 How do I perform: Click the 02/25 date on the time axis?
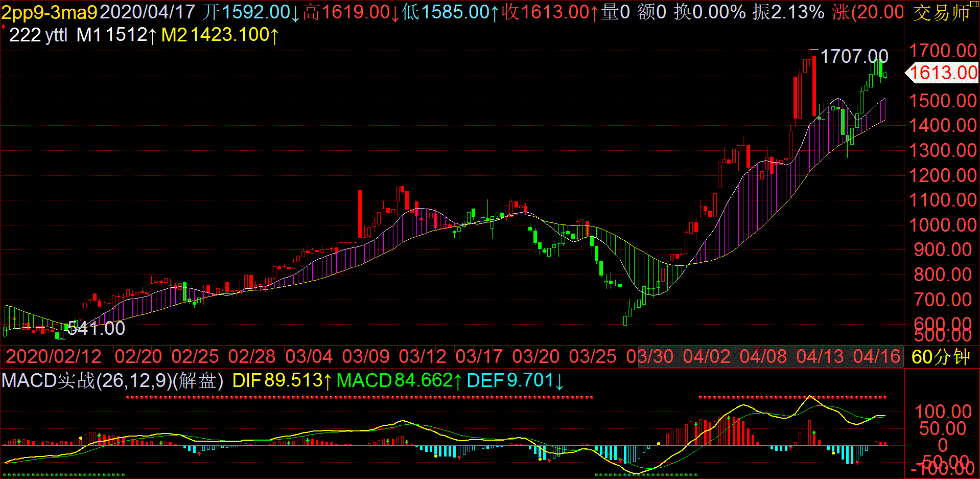[195, 356]
